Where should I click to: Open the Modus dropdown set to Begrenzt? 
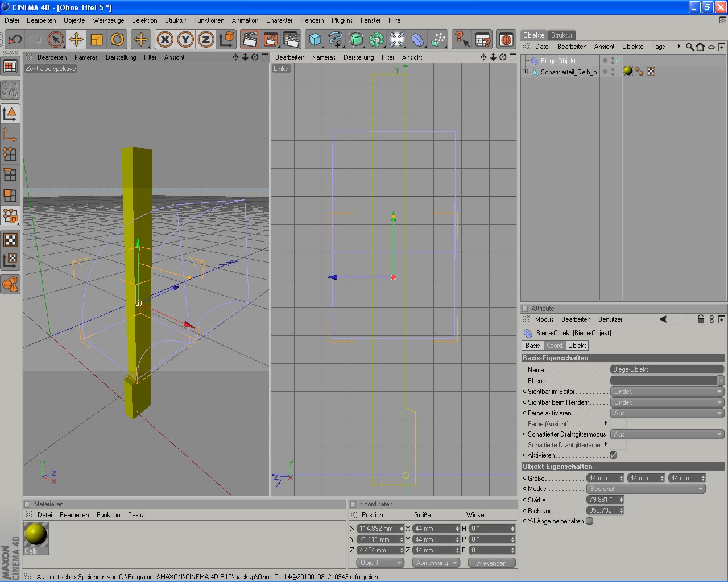646,489
